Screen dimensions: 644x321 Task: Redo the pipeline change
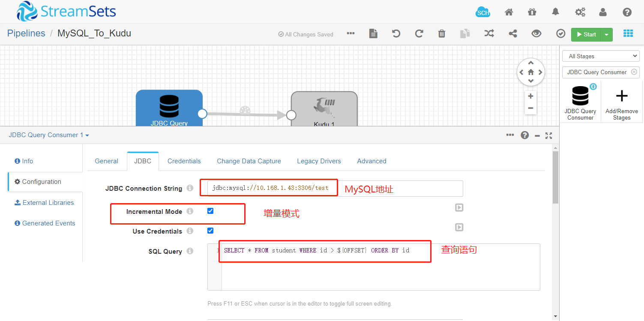[419, 33]
